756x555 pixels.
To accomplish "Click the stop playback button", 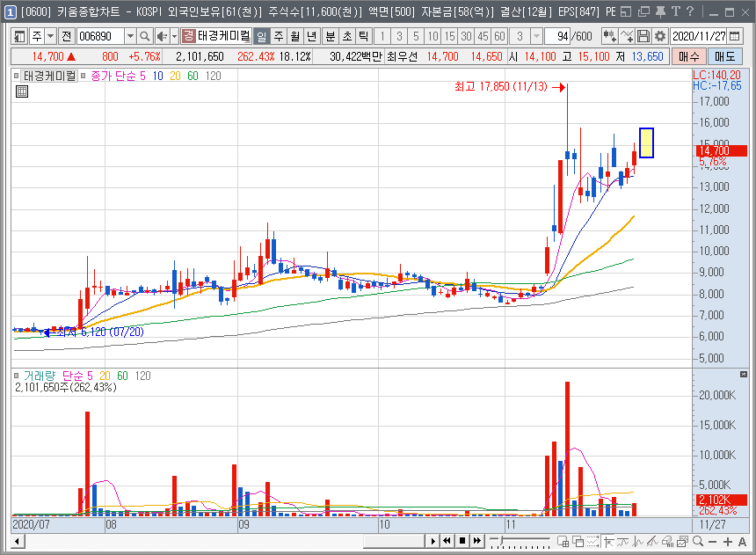I will point(462,541).
